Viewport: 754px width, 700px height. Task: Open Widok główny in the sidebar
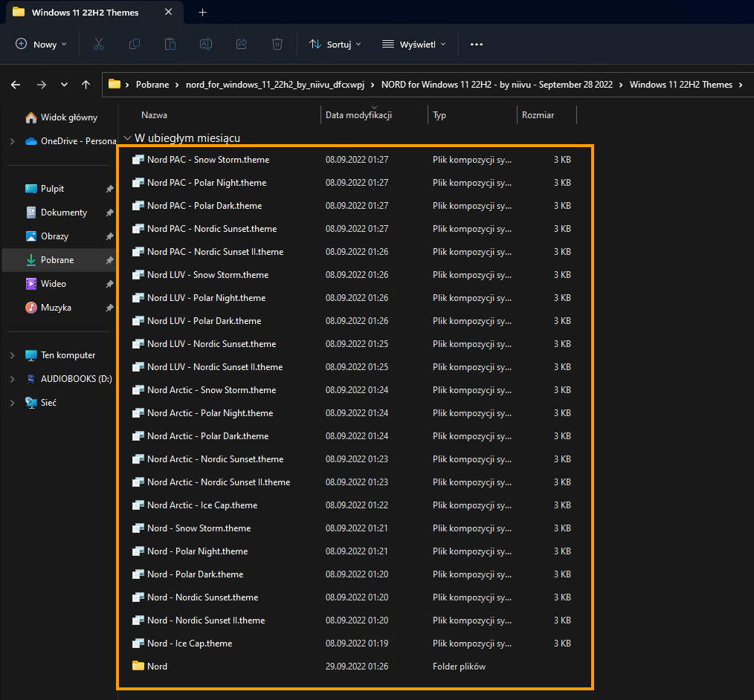[62, 117]
